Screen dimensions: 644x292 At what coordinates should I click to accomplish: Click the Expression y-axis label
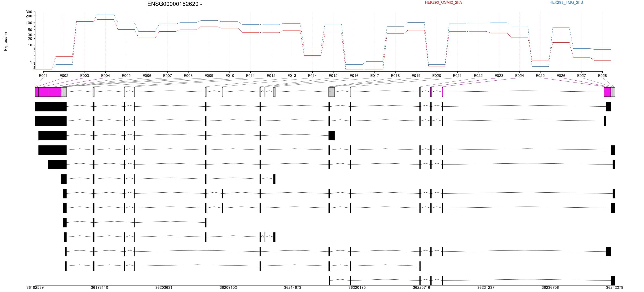point(6,42)
